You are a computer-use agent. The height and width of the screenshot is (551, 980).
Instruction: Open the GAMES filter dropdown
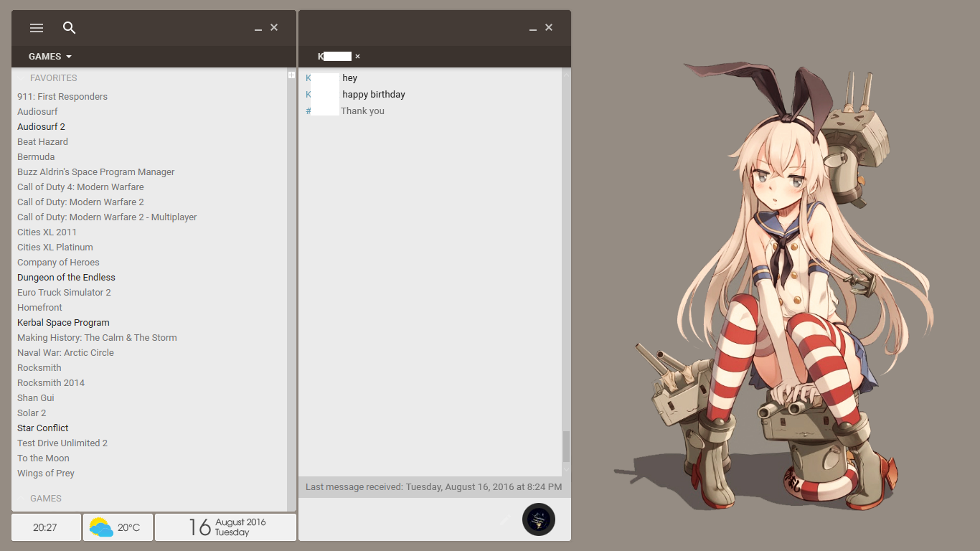tap(50, 57)
